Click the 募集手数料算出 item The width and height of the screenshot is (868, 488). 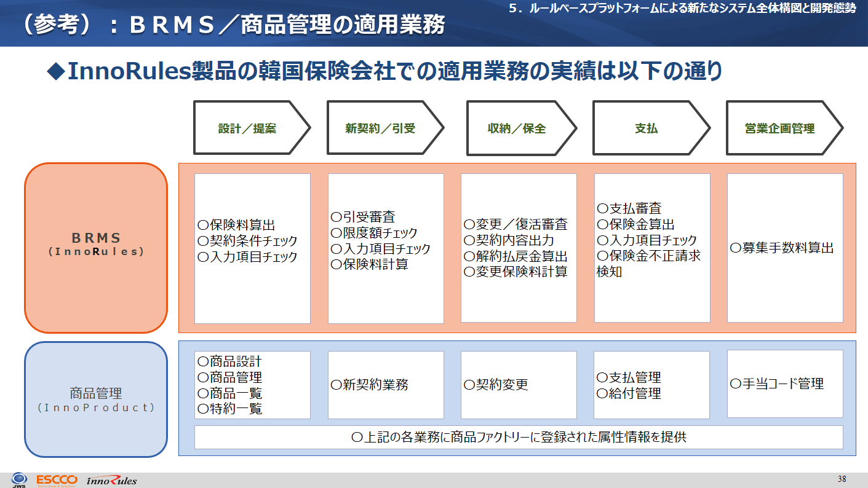tap(782, 248)
